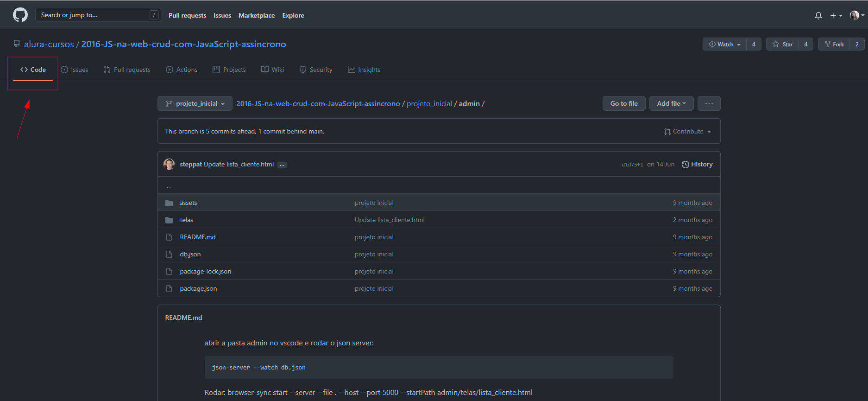Fork this repository
The height and width of the screenshot is (401, 868).
pos(834,45)
